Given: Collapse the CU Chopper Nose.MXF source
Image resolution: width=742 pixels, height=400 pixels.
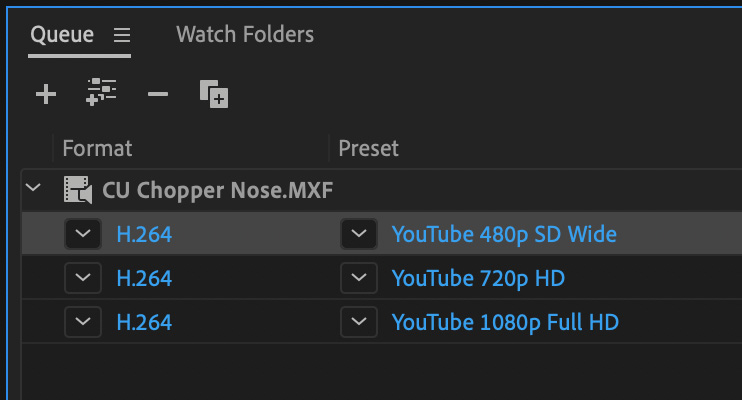Looking at the screenshot, I should pos(33,187).
